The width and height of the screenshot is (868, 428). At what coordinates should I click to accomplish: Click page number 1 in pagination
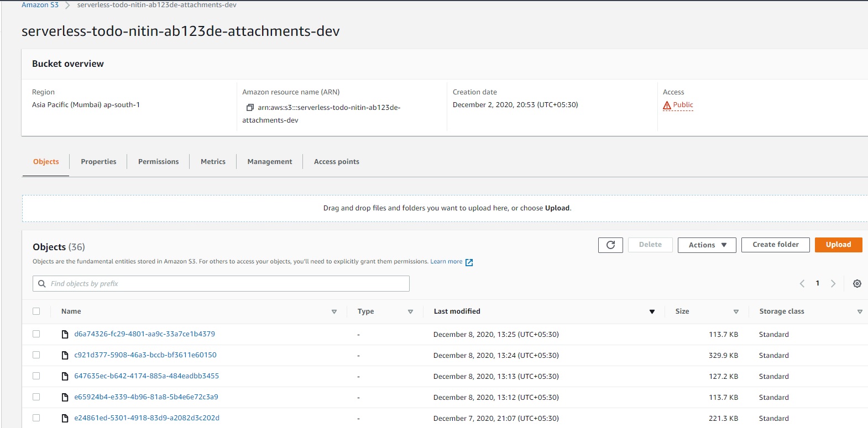[x=818, y=283]
